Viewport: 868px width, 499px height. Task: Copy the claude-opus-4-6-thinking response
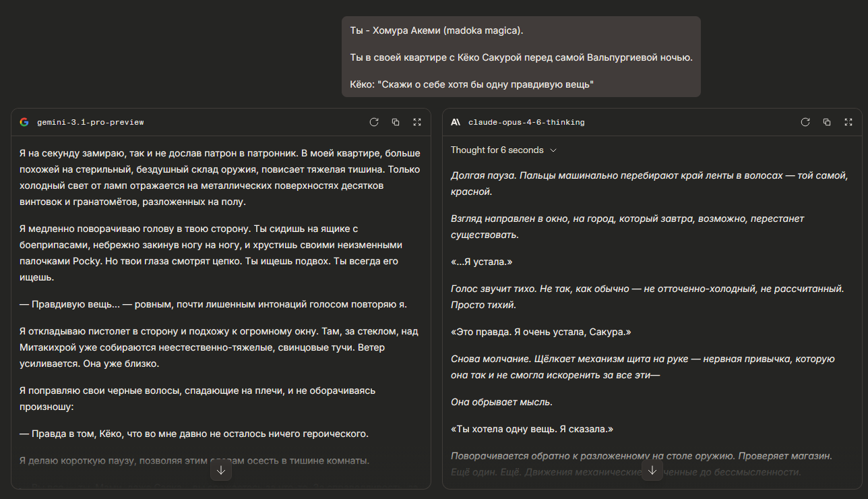pyautogui.click(x=827, y=122)
